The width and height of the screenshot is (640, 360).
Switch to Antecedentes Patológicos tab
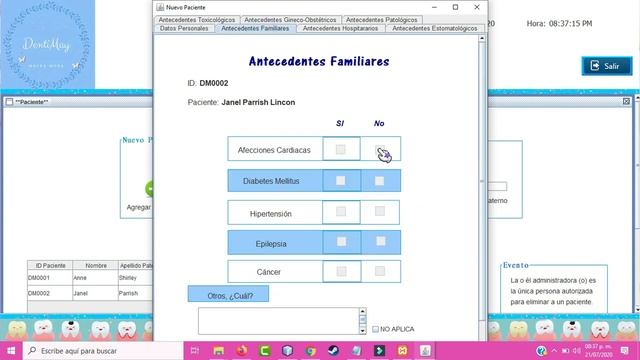coord(382,20)
